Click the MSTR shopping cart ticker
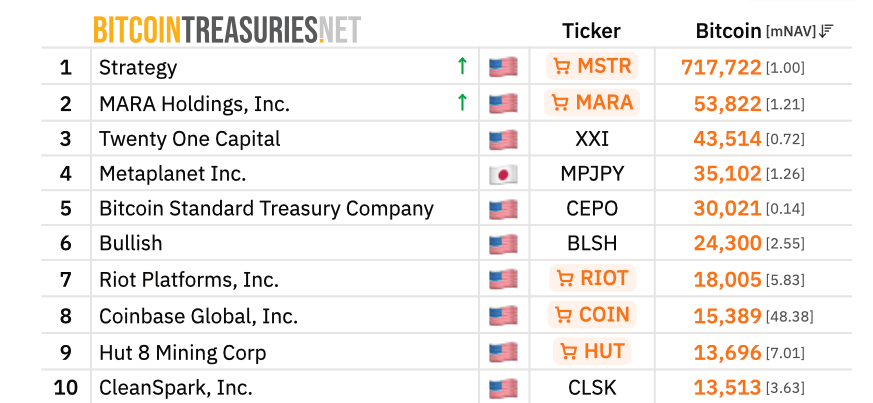 click(591, 67)
